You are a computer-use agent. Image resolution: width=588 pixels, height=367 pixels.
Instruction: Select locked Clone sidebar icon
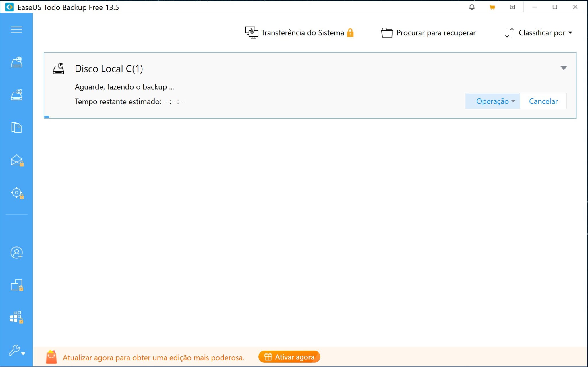pyautogui.click(x=17, y=285)
